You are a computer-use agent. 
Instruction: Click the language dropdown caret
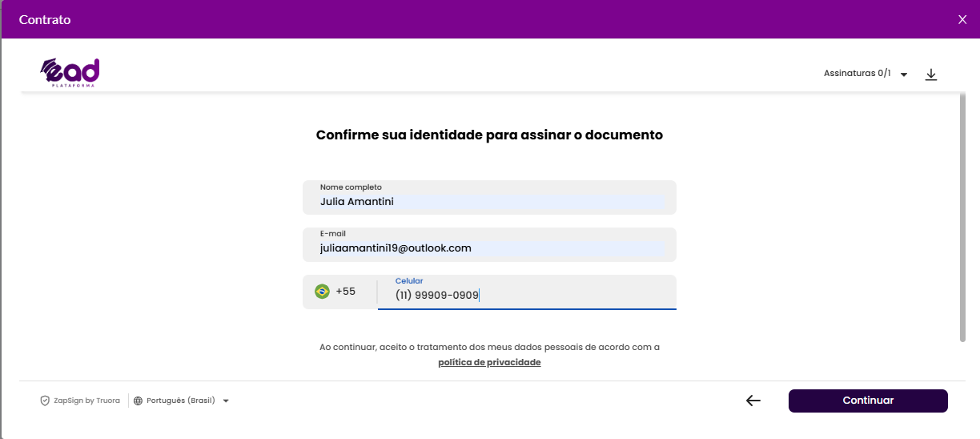tap(226, 401)
